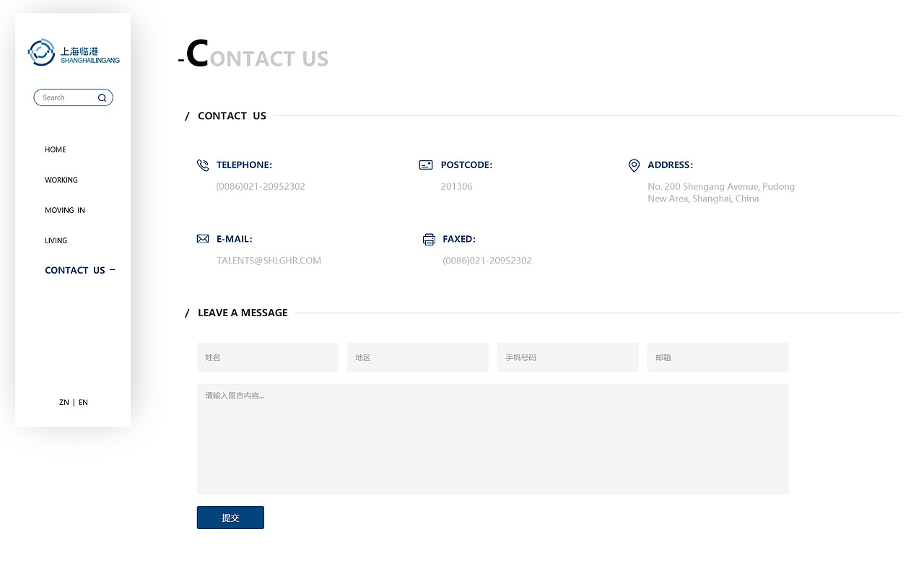Click the search magnifier icon
Image resolution: width=924 pixels, height=584 pixels.
tap(102, 98)
